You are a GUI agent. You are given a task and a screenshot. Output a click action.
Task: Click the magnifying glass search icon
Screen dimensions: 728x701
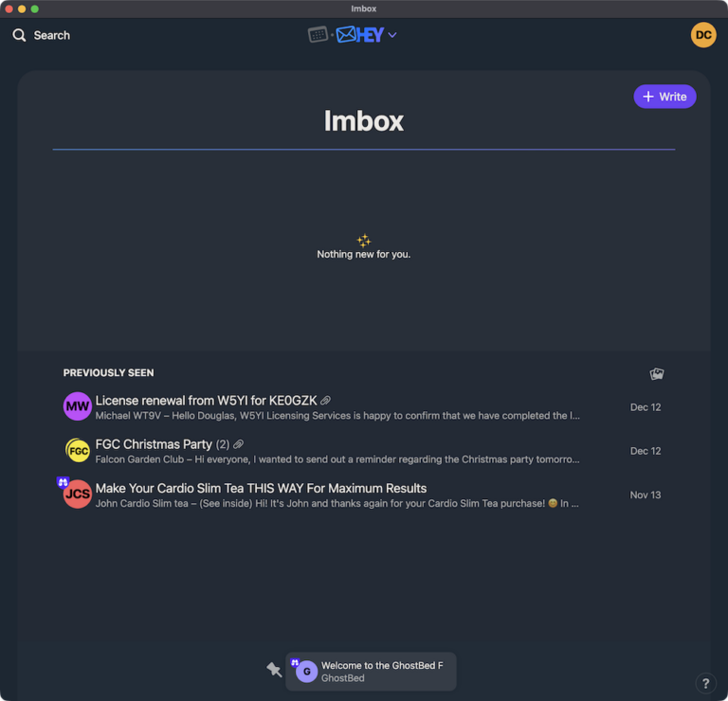point(19,35)
